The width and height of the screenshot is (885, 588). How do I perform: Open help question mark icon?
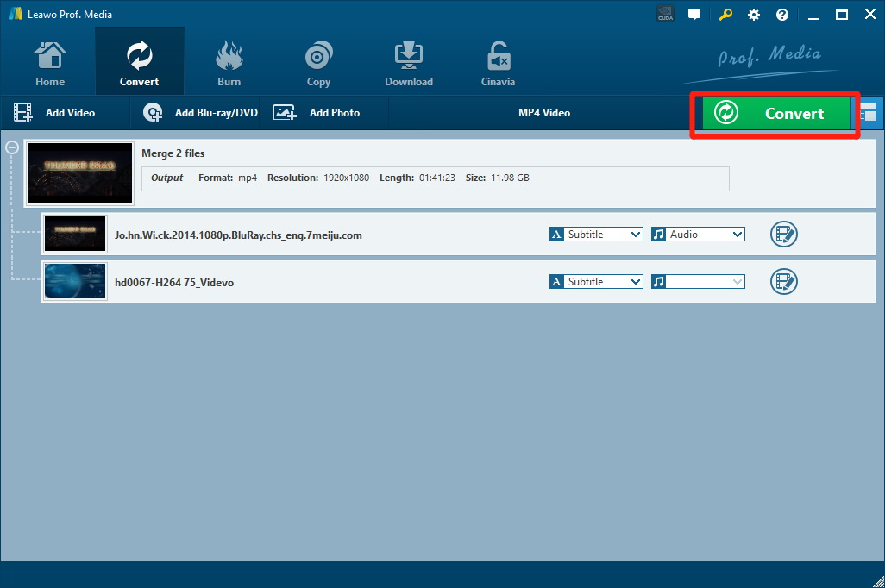[782, 15]
